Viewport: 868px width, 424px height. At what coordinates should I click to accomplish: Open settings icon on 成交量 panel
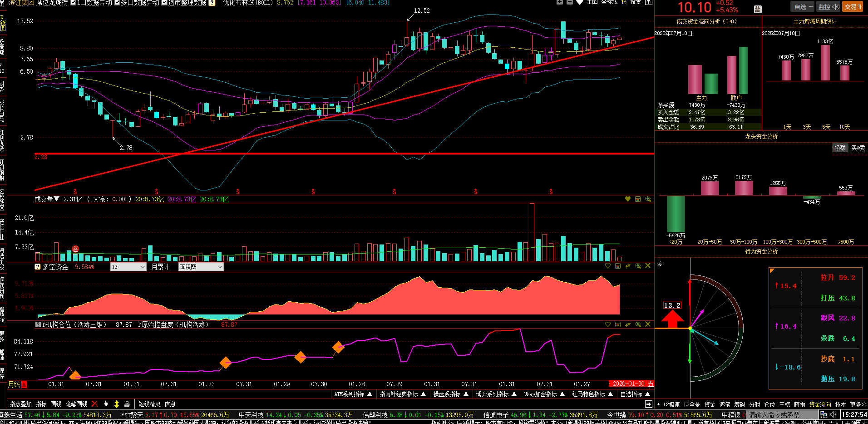[x=638, y=199]
